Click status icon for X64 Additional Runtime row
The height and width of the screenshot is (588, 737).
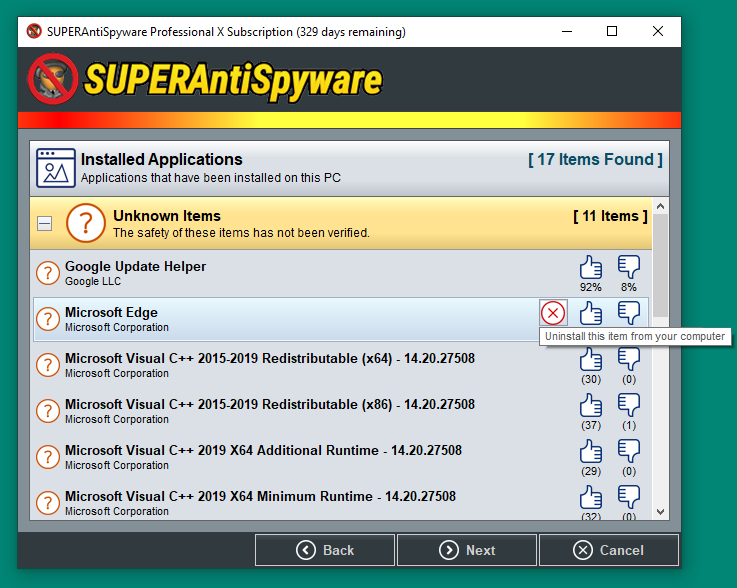(48, 457)
